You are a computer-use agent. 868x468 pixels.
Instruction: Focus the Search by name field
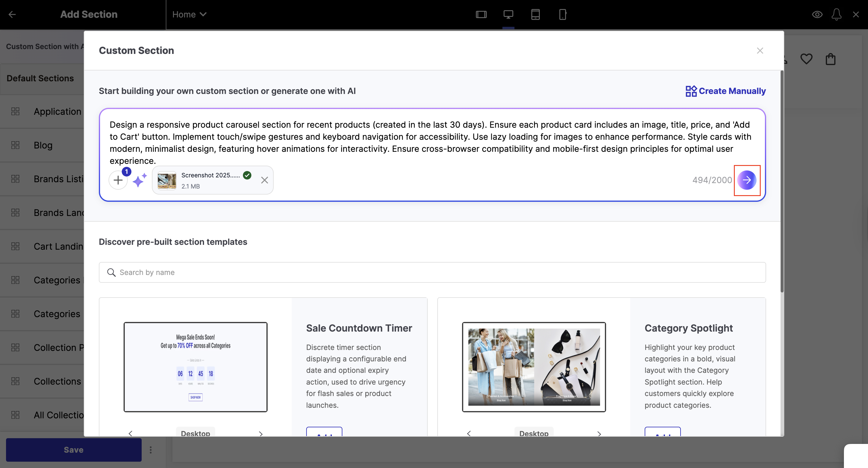coord(432,272)
